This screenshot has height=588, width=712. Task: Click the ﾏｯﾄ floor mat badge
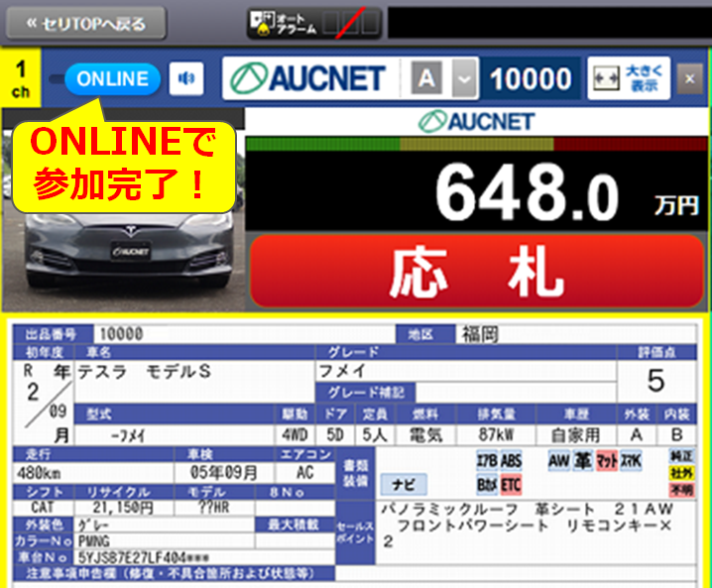(x=607, y=460)
